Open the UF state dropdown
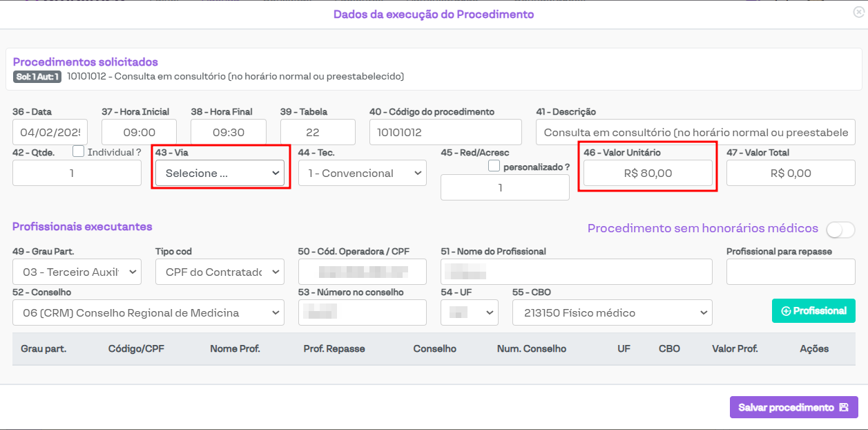The height and width of the screenshot is (430, 868). 469,313
